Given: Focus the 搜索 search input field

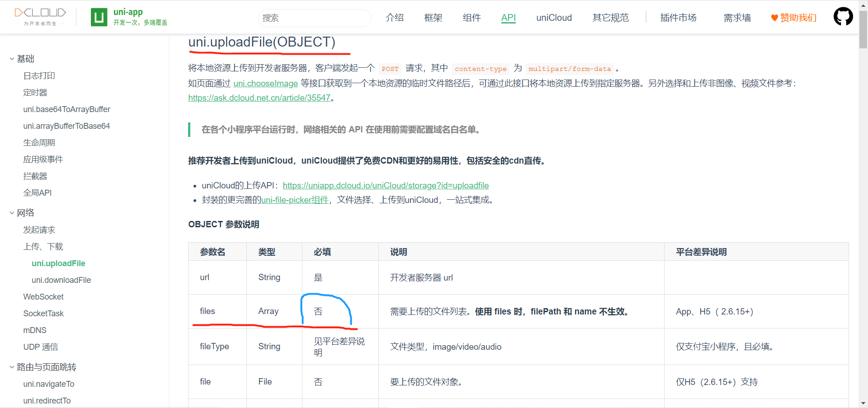Looking at the screenshot, I should (314, 18).
